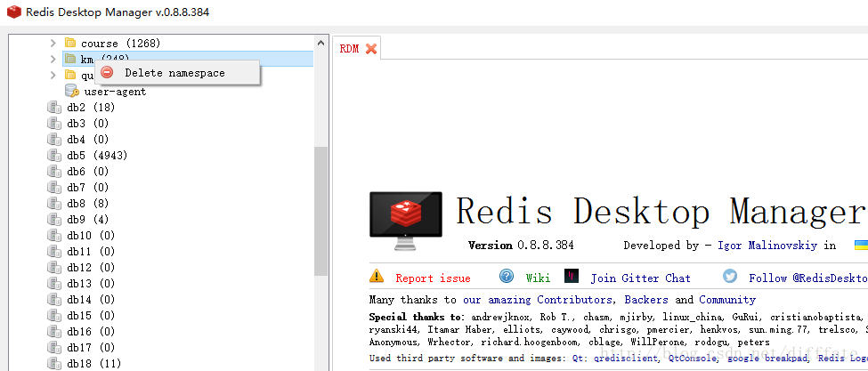Open database db7 (0)
Image resolution: width=868 pixels, height=371 pixels.
coord(87,188)
